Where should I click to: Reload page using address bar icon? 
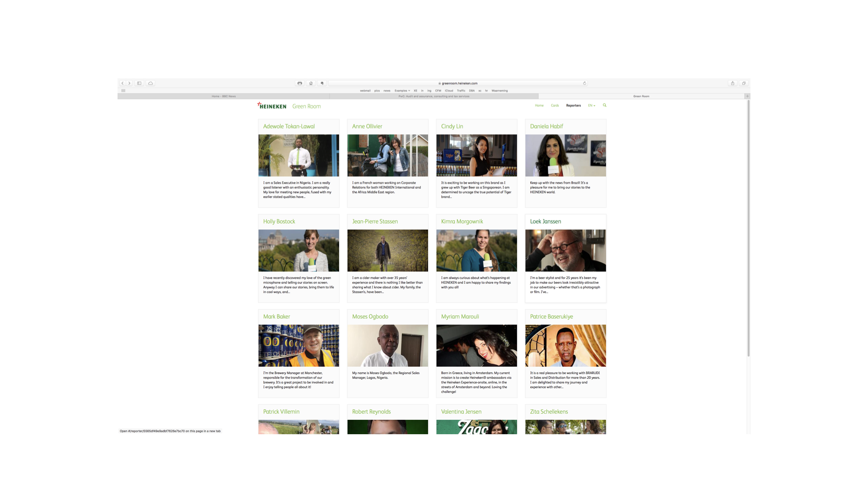tap(585, 83)
